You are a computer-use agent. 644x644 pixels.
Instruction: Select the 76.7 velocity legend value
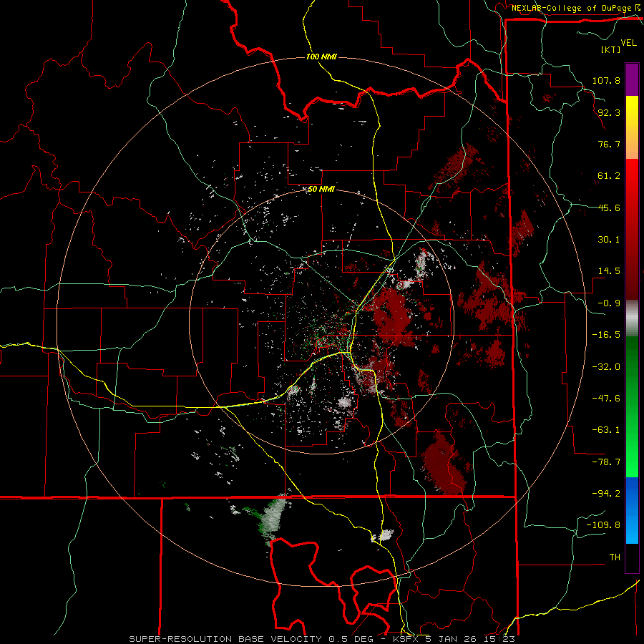click(609, 144)
